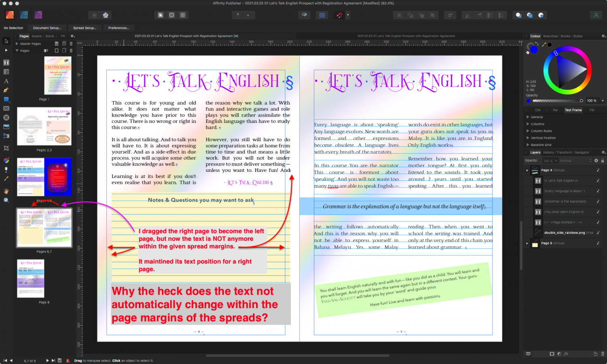Click the colour opacity slider

[557, 101]
